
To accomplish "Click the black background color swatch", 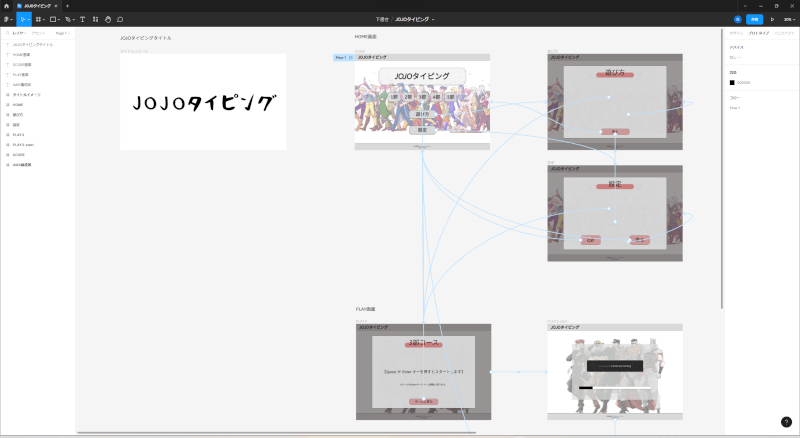I will click(732, 82).
